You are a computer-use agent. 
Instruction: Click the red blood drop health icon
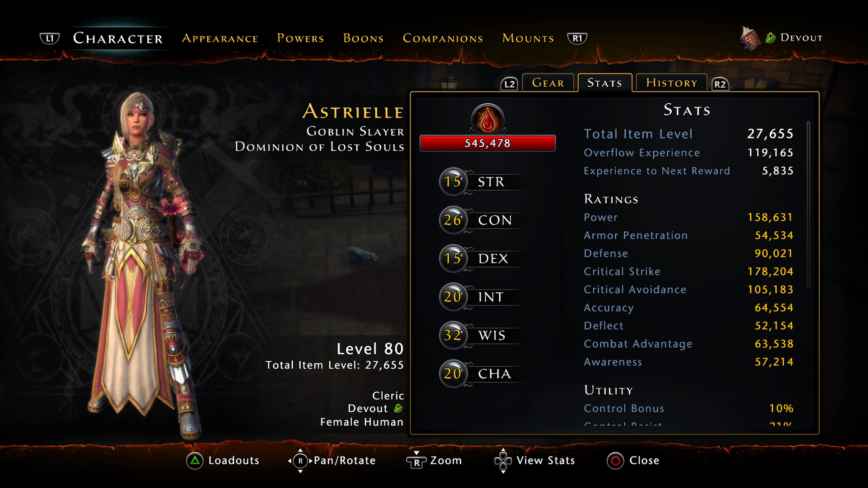click(488, 119)
